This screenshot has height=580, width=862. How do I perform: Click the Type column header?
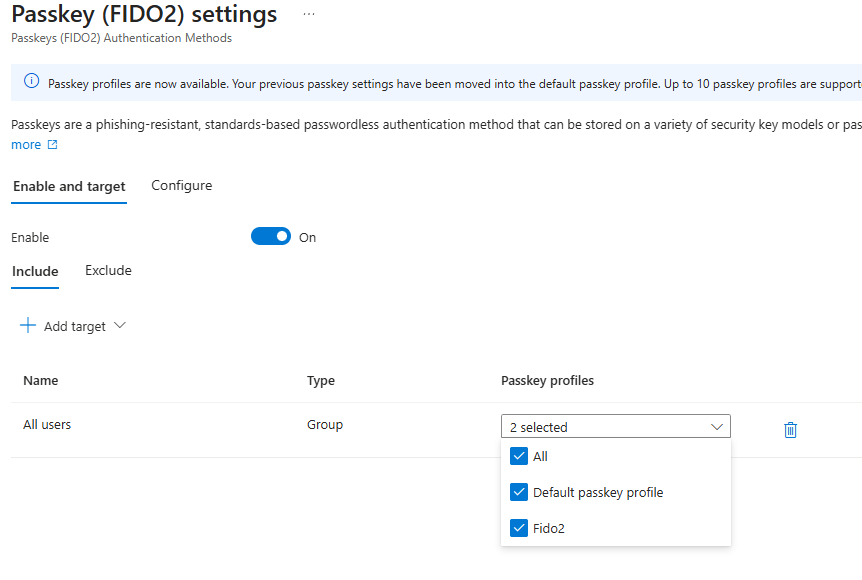(x=321, y=381)
